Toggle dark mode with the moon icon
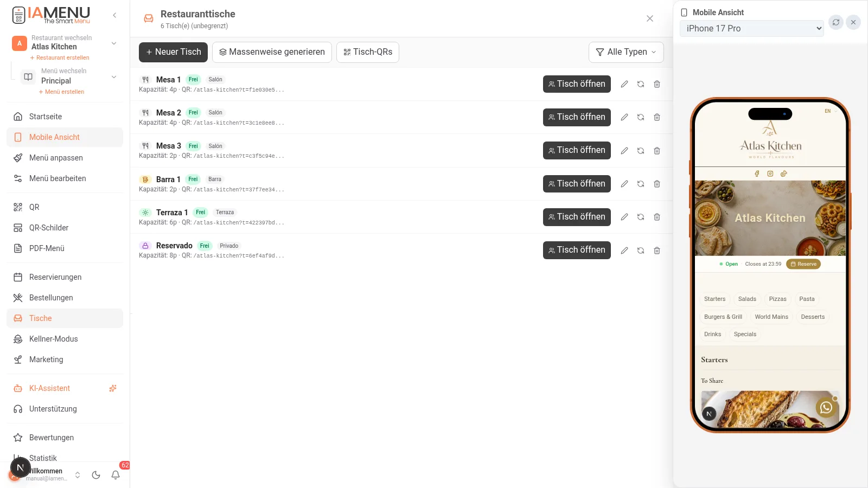 (x=96, y=475)
